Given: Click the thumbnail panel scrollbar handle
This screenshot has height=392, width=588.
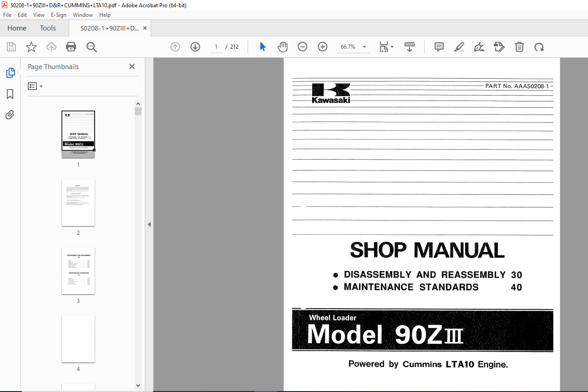Looking at the screenshot, I should [138, 111].
